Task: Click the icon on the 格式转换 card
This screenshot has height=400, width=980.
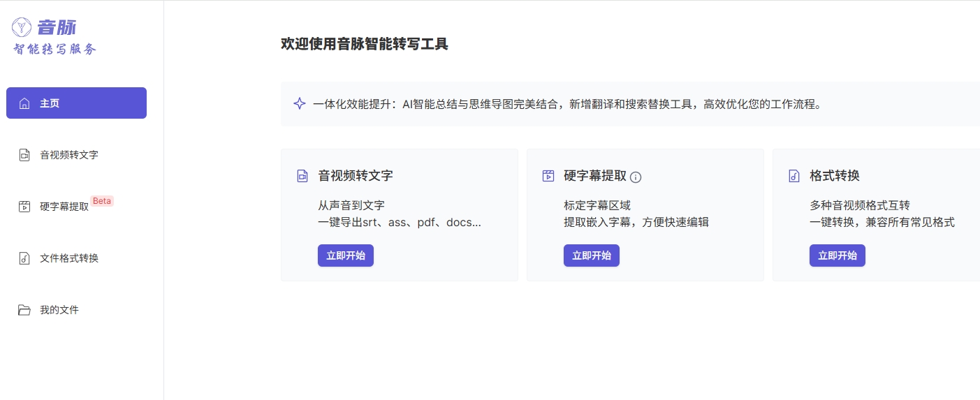Action: pyautogui.click(x=794, y=176)
